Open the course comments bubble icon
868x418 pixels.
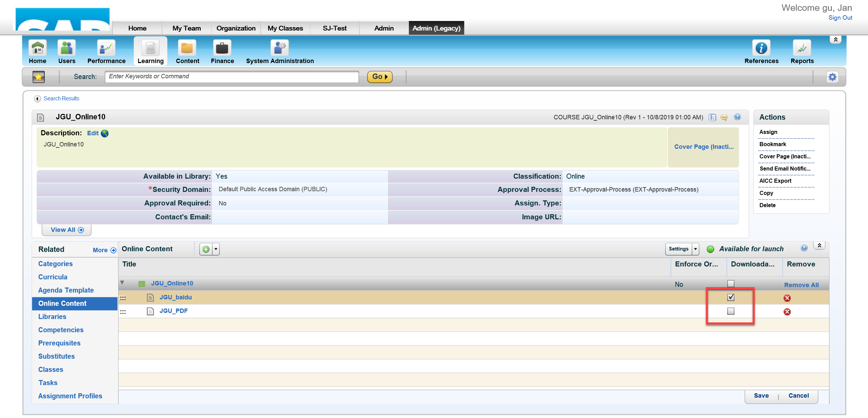coord(724,117)
